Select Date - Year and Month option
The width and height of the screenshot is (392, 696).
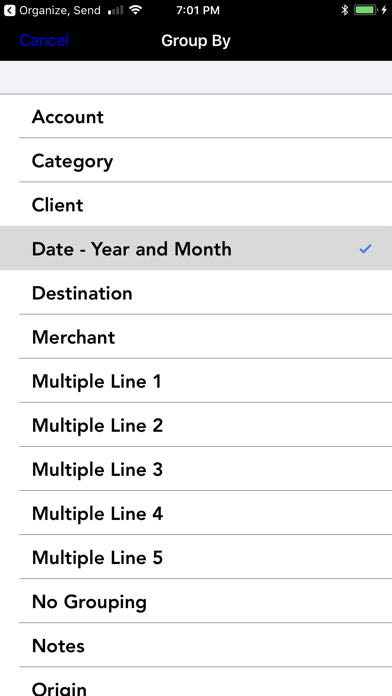196,249
